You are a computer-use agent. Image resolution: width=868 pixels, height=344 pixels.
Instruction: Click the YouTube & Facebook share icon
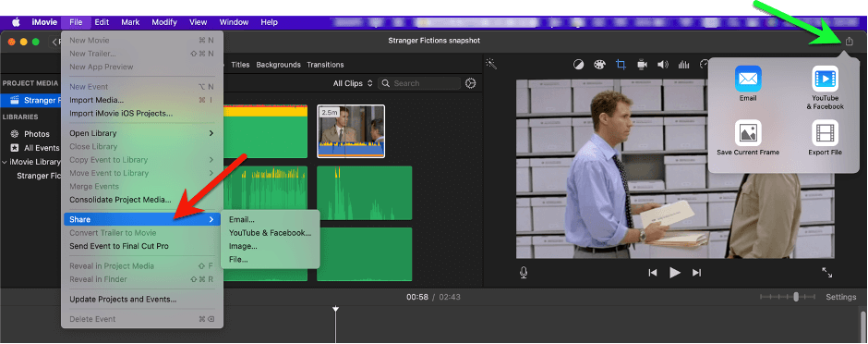[x=825, y=79]
